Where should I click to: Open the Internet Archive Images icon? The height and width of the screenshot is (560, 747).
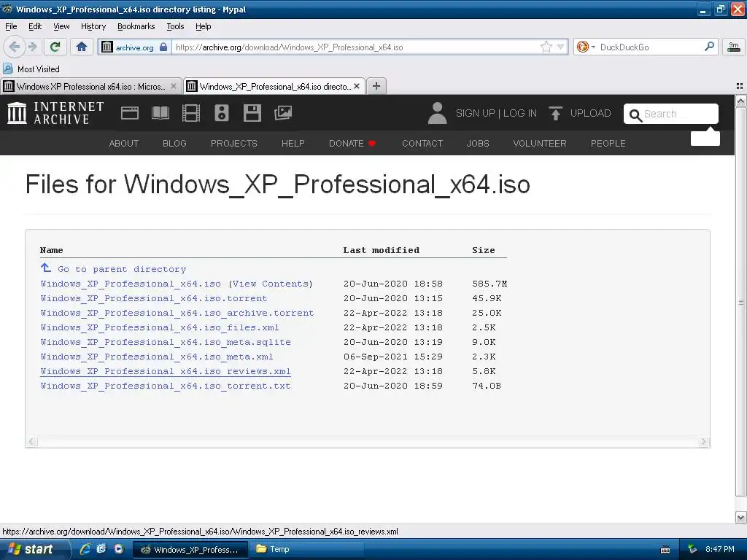tap(283, 113)
